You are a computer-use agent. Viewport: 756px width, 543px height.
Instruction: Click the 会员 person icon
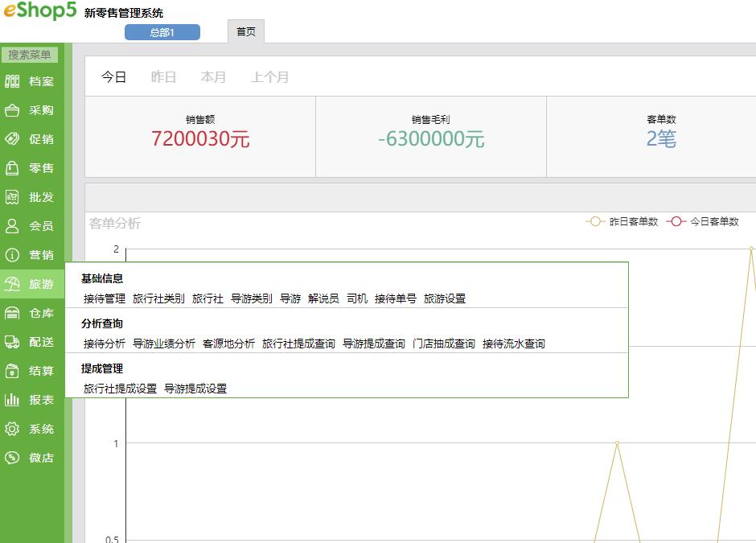[x=12, y=226]
